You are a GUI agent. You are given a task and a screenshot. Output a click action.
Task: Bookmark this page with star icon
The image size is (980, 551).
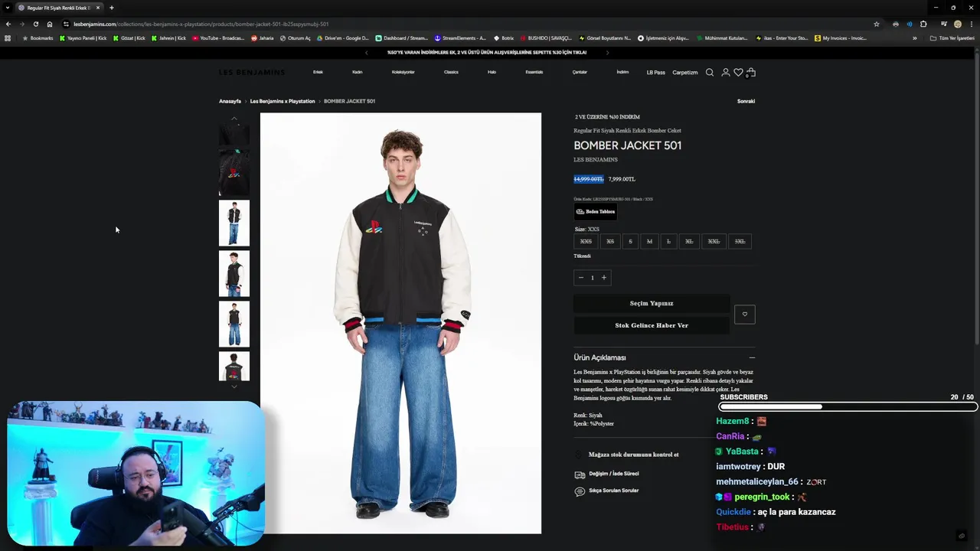[877, 24]
